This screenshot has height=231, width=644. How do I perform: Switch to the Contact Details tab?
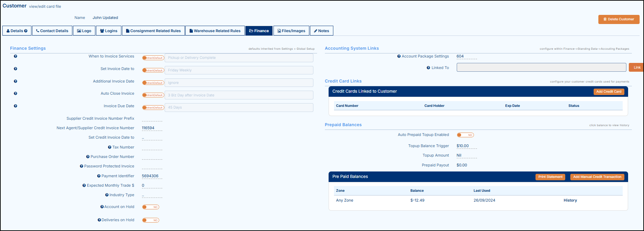tap(52, 31)
